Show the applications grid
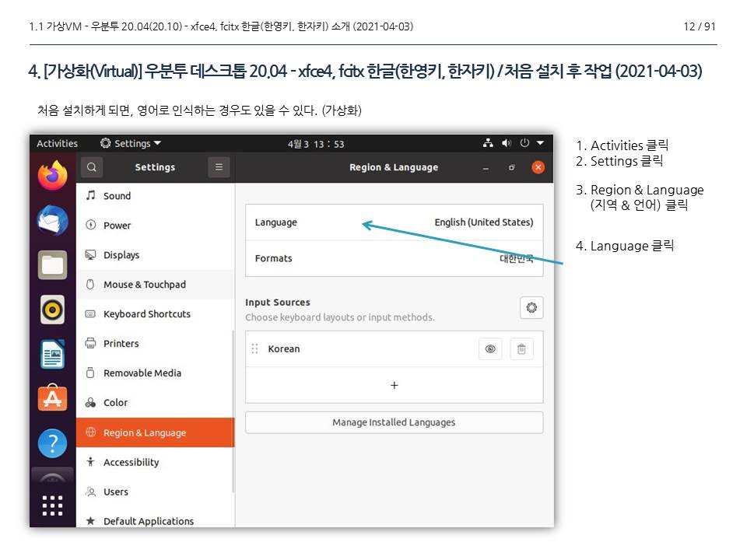This screenshot has height=560, width=747. click(x=52, y=506)
